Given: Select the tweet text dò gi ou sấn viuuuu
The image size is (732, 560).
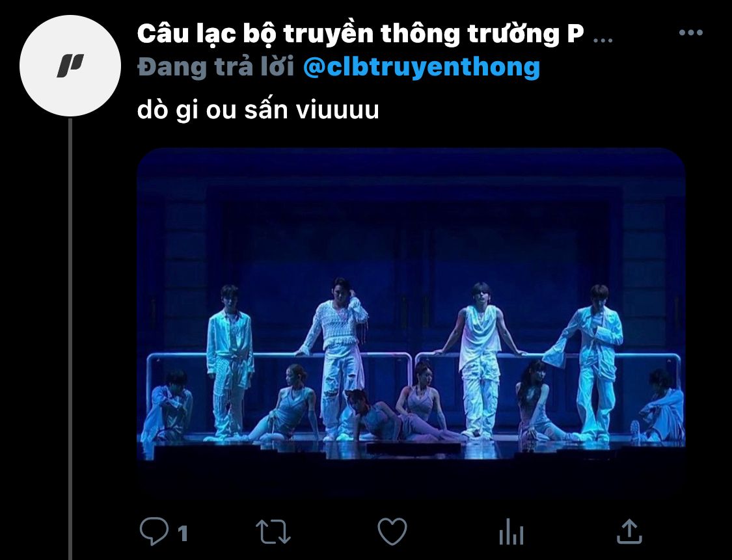Looking at the screenshot, I should [258, 110].
